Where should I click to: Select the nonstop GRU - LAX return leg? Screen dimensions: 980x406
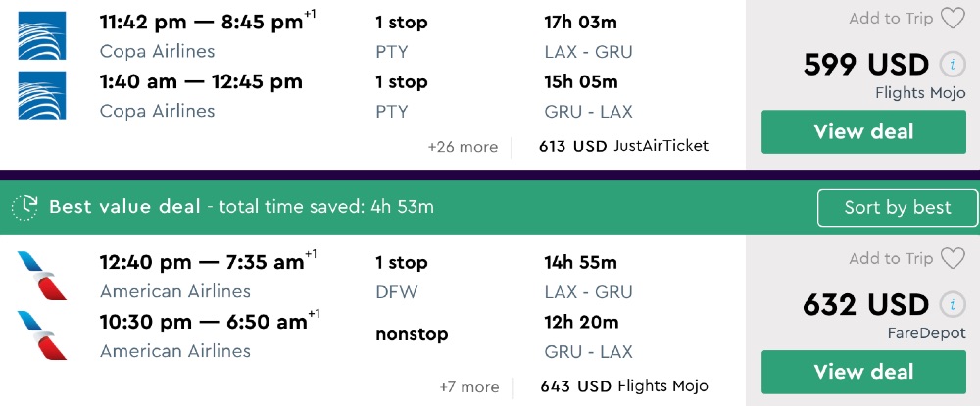tap(412, 334)
